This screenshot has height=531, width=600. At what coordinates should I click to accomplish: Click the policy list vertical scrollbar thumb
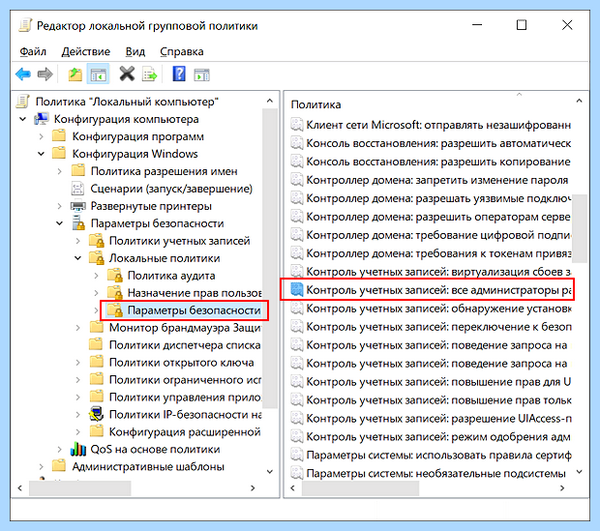[579, 228]
